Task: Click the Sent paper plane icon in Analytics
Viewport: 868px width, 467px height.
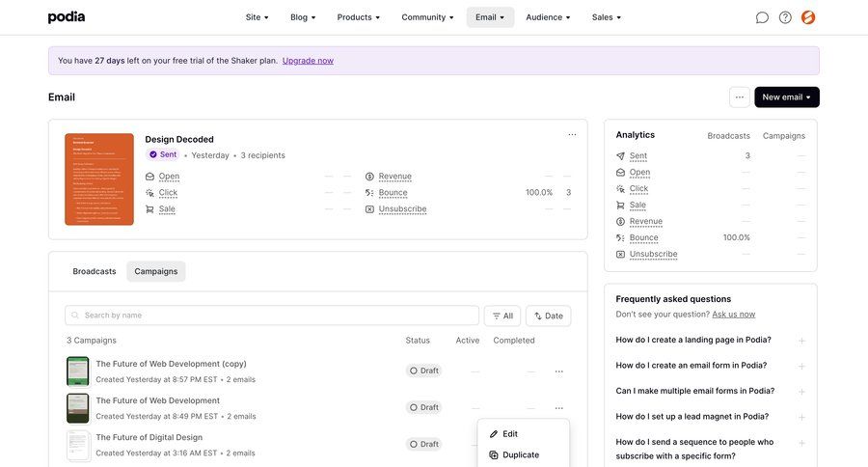Action: [x=620, y=156]
